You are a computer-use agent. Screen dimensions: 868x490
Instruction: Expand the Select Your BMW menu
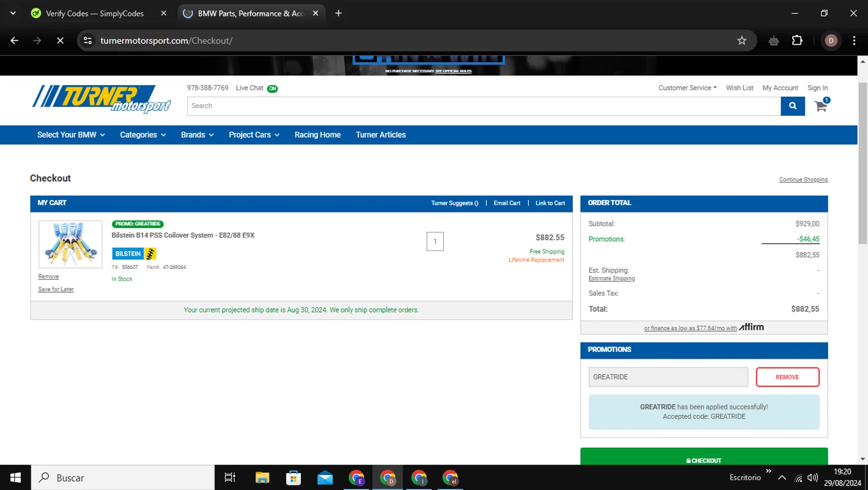[x=71, y=135]
